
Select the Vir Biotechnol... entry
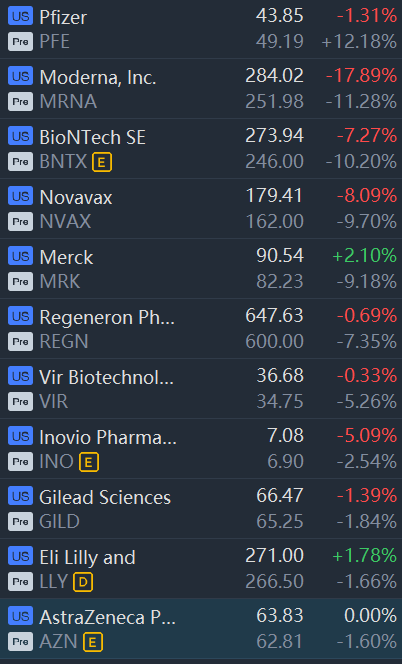pos(201,389)
